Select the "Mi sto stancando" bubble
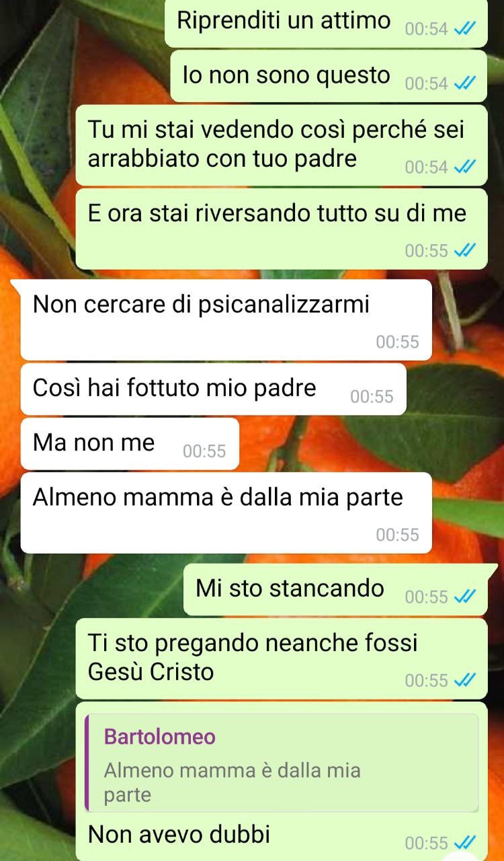 [x=335, y=589]
